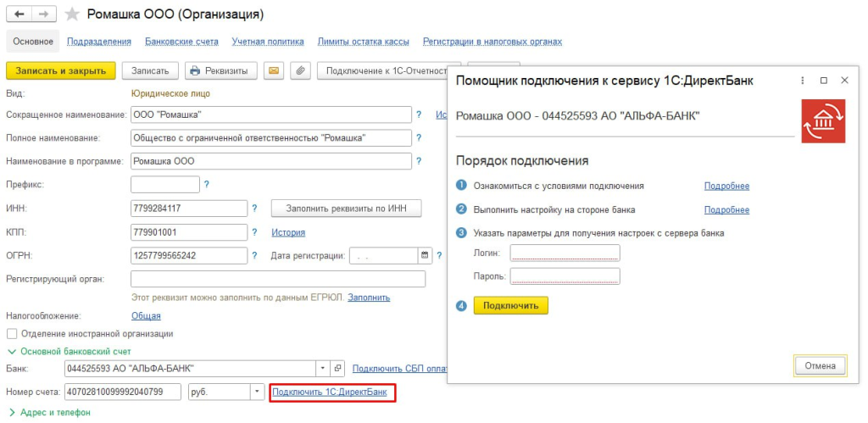Open the currency руб. dropdown

[258, 392]
